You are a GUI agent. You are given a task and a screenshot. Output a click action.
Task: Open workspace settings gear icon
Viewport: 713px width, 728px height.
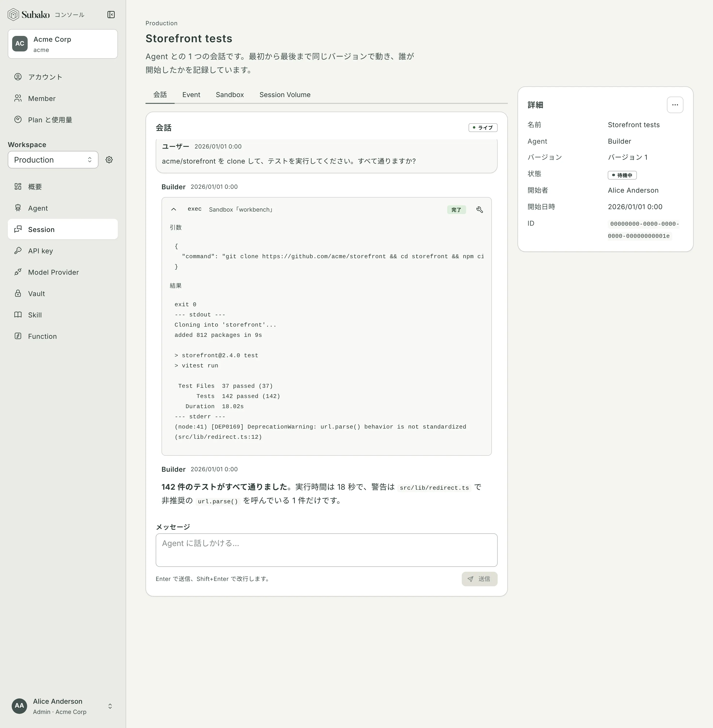pos(109,160)
